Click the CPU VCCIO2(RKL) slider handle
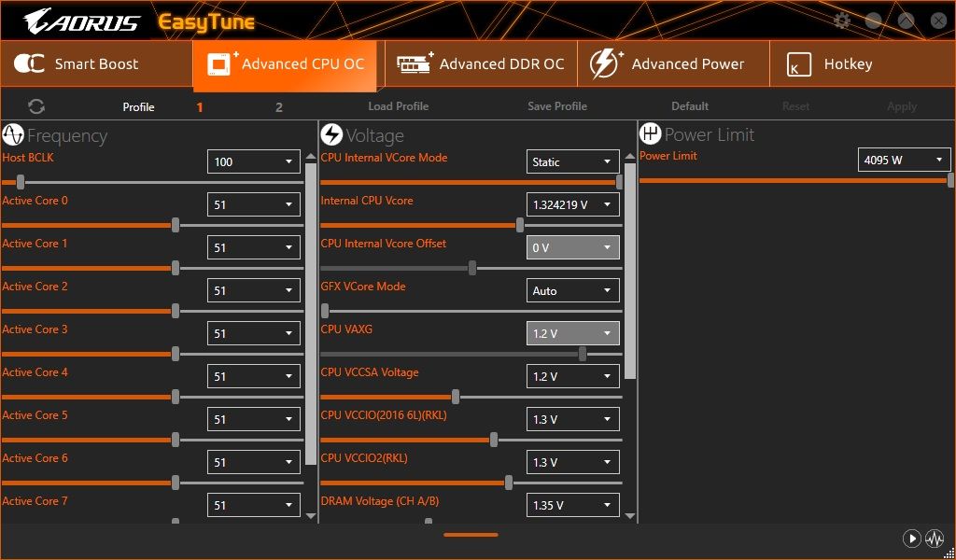 (509, 483)
